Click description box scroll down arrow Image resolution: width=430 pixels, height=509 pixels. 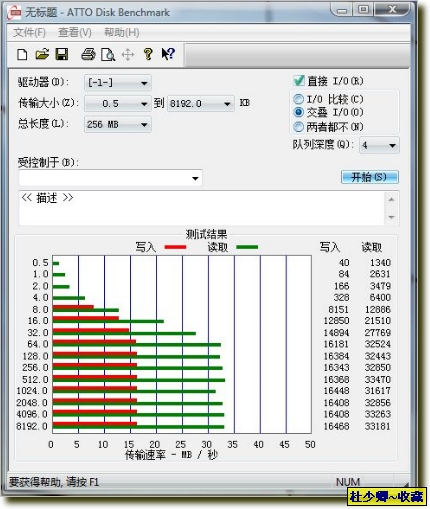[392, 217]
